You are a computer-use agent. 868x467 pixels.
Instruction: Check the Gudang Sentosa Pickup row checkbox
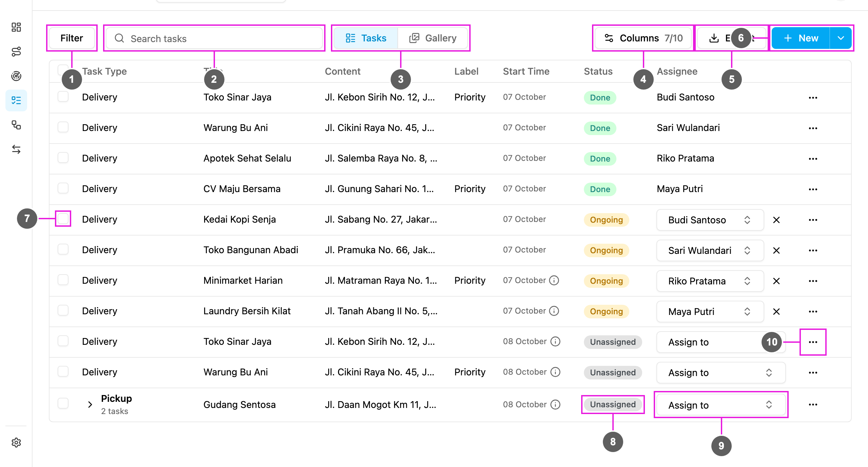point(63,403)
